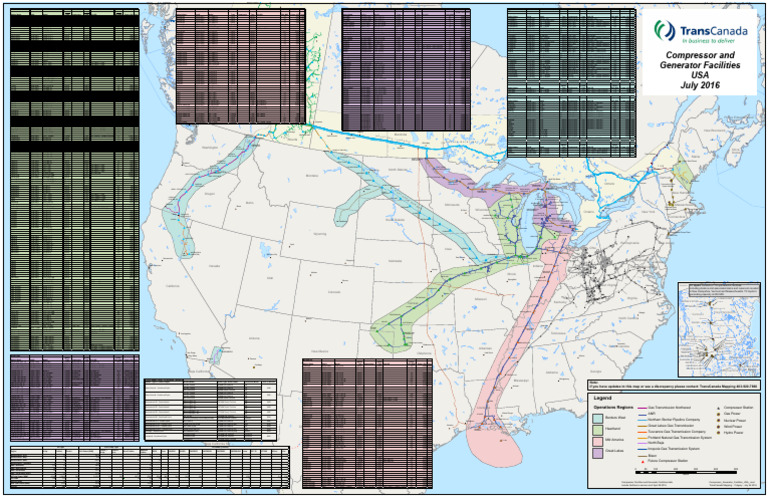Click the Great Lakes Gas Transmission line symbol
The image size is (768, 497).
point(643,426)
